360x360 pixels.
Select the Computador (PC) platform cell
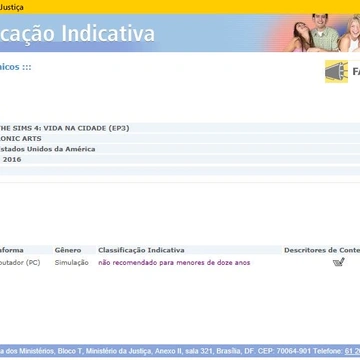(x=20, y=263)
